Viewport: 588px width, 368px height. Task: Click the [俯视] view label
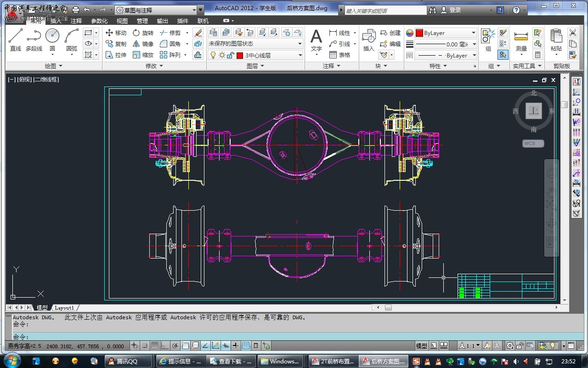point(24,80)
